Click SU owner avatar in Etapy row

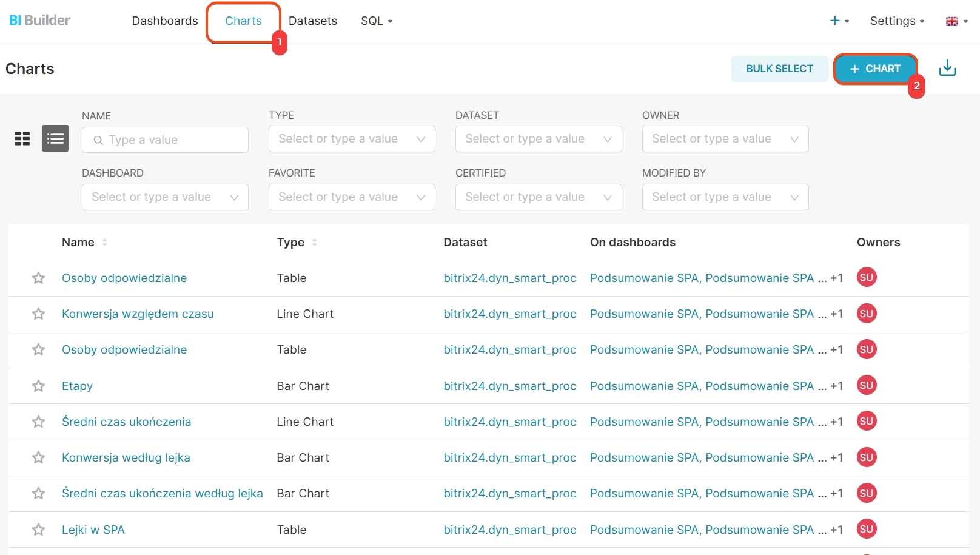pyautogui.click(x=866, y=386)
